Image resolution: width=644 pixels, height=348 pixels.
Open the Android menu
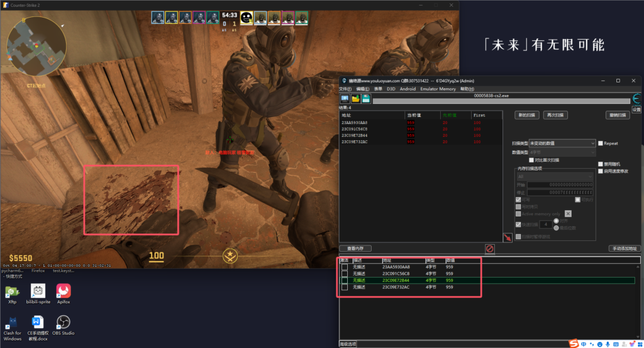pos(408,89)
